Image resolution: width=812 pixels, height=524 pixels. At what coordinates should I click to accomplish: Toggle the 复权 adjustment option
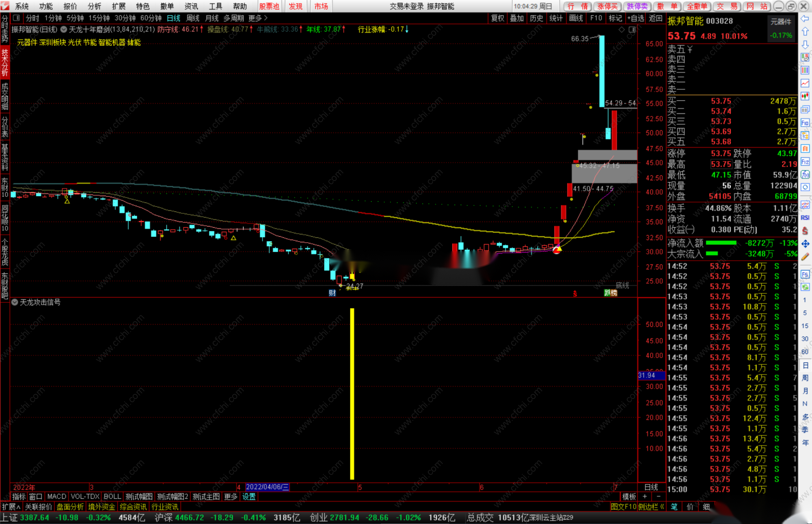[x=497, y=18]
